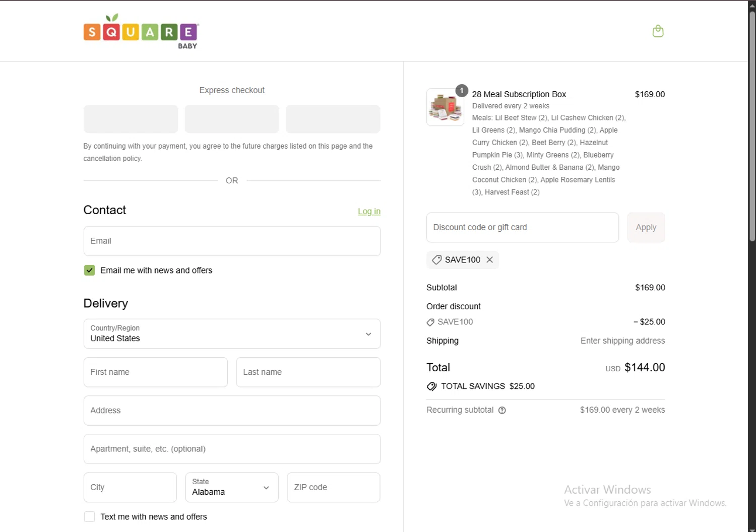Check Text me with news and offers
This screenshot has width=756, height=532.
(x=89, y=517)
